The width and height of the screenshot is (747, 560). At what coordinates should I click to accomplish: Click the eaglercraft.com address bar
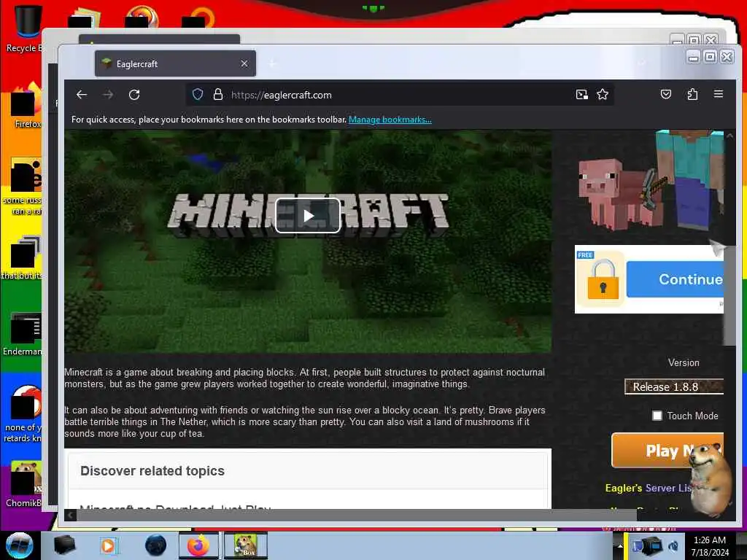click(x=400, y=94)
